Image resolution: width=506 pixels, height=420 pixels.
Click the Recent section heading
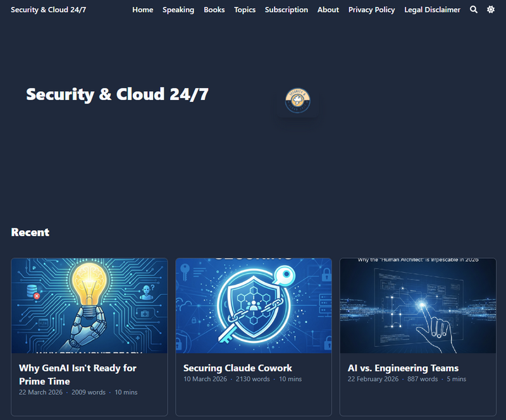click(30, 232)
